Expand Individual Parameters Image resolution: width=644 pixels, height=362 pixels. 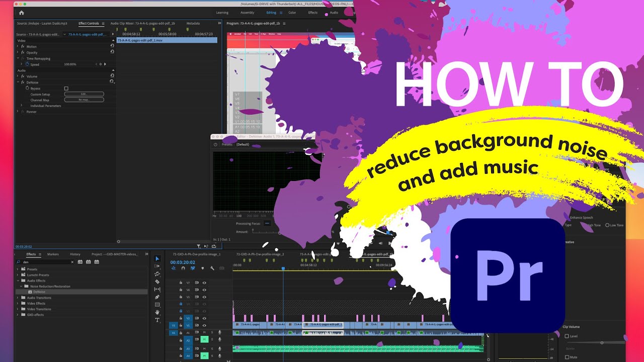point(21,105)
